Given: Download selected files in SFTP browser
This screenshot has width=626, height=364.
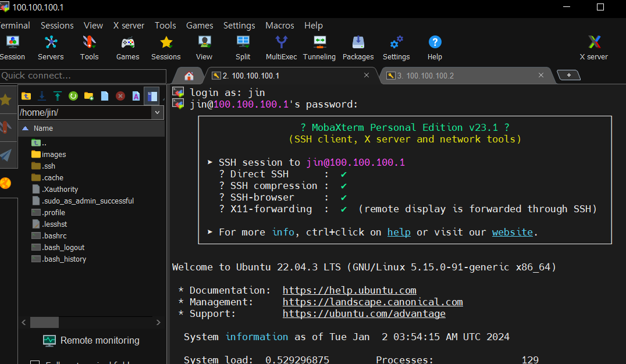Looking at the screenshot, I should (x=42, y=96).
